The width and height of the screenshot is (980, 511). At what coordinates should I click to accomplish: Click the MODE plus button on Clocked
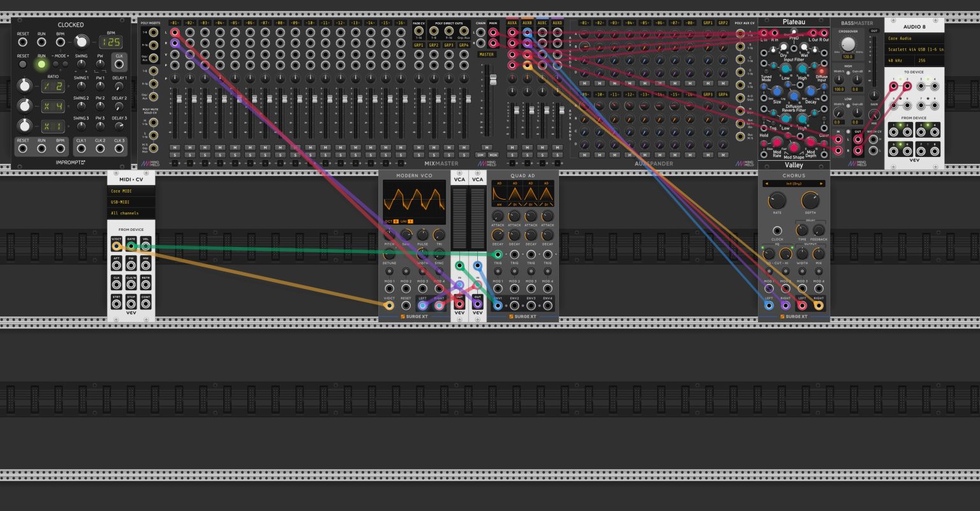coord(65,64)
